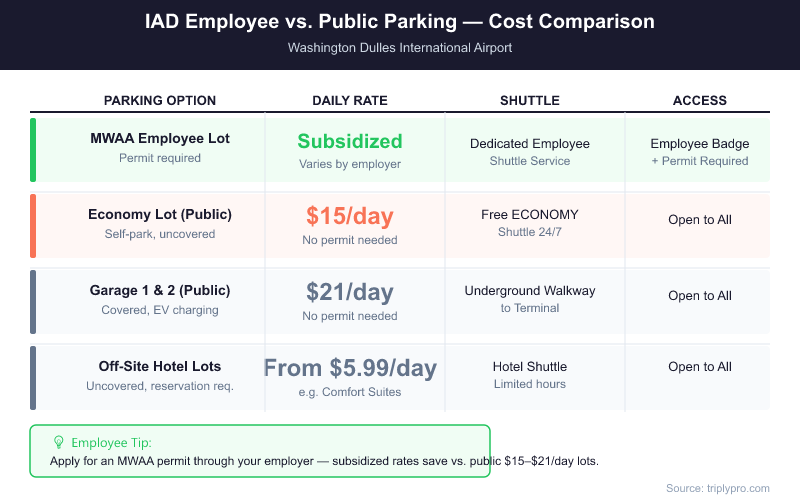
Task: Click the Underground Walkway shuttle text
Action: [x=530, y=291]
